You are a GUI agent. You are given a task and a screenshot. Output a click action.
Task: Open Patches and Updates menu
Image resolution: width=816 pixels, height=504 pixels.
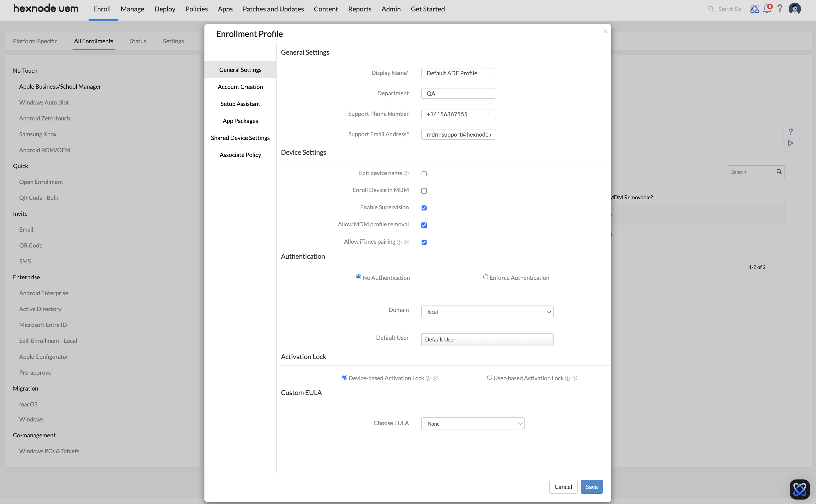(273, 9)
